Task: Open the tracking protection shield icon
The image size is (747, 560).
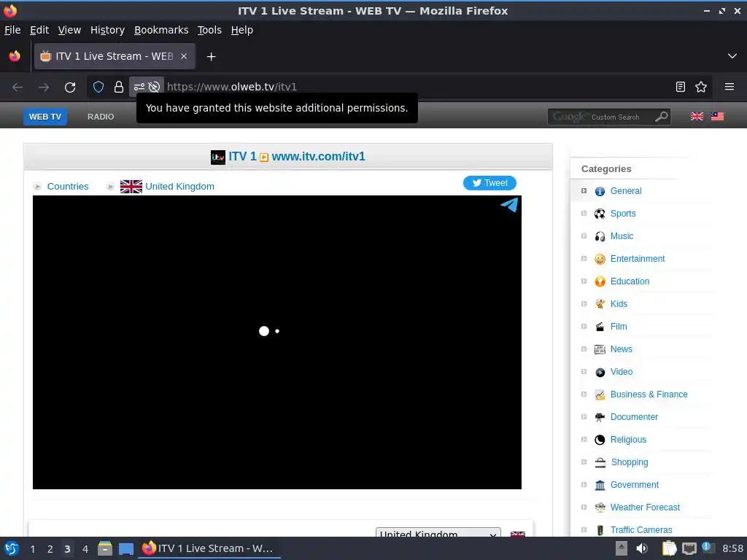Action: click(x=98, y=87)
